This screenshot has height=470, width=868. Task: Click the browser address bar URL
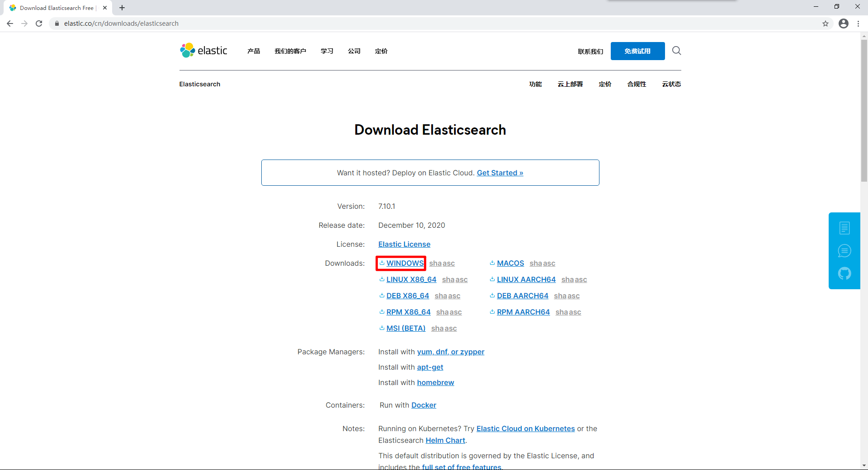pyautogui.click(x=121, y=23)
